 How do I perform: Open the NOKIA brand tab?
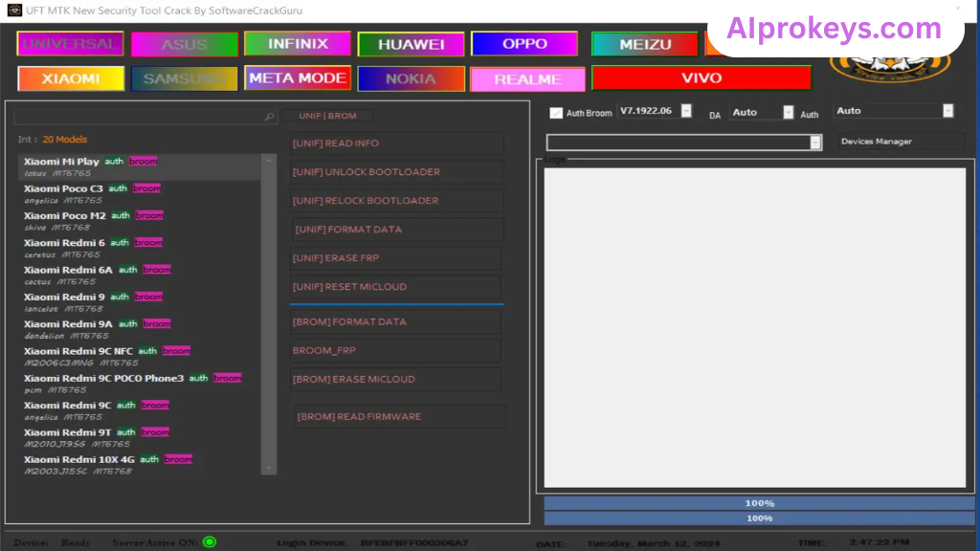pos(411,78)
